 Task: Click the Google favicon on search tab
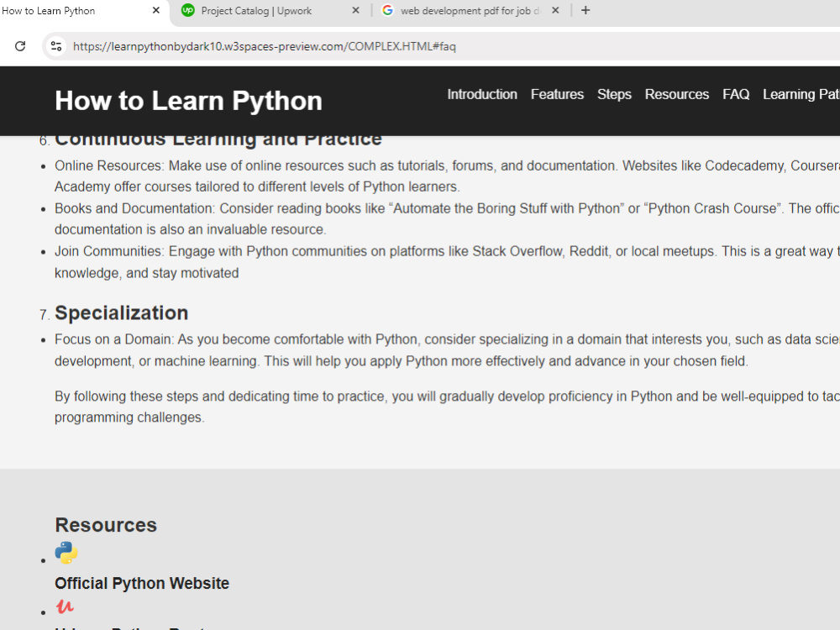click(387, 10)
